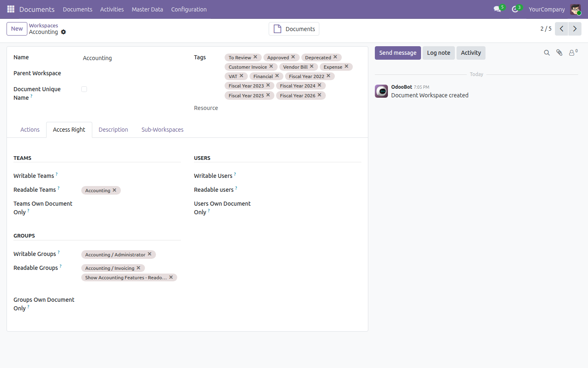Click Log note button
588x368 pixels.
pos(439,53)
